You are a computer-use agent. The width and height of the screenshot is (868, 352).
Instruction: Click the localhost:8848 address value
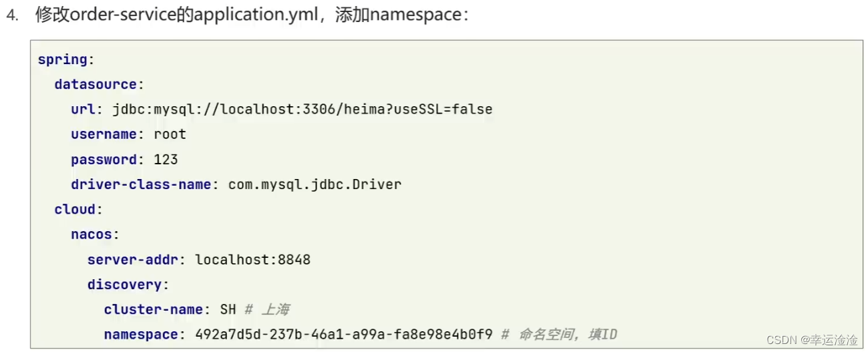coord(252,259)
